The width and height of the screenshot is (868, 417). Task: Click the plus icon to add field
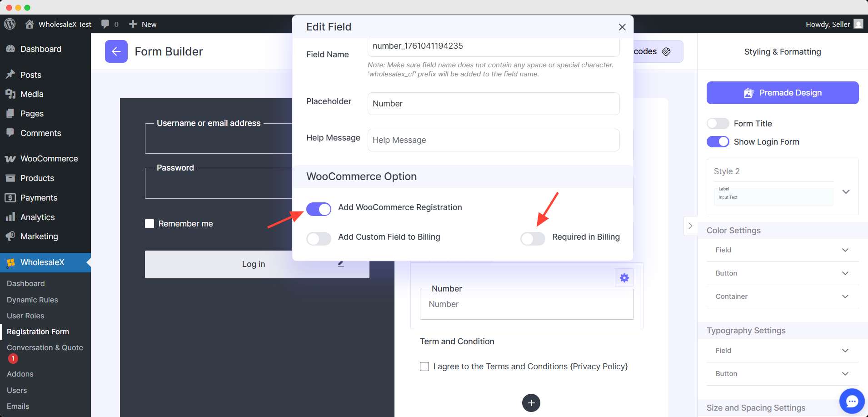tap(531, 403)
